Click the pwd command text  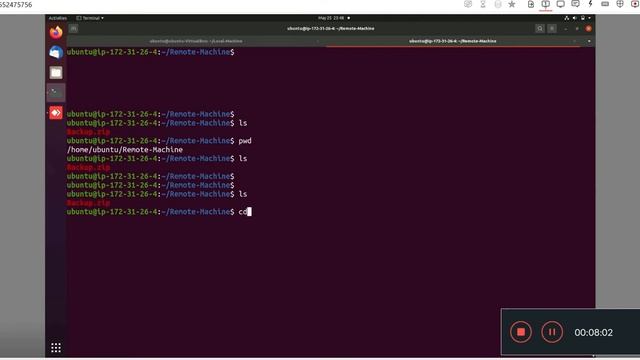pos(245,141)
